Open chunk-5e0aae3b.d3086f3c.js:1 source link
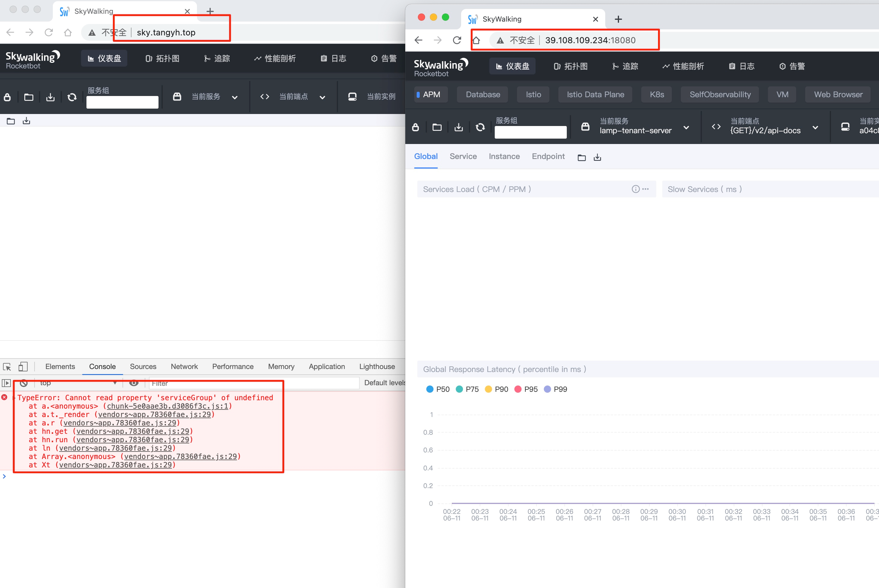The image size is (879, 588). pyautogui.click(x=167, y=406)
